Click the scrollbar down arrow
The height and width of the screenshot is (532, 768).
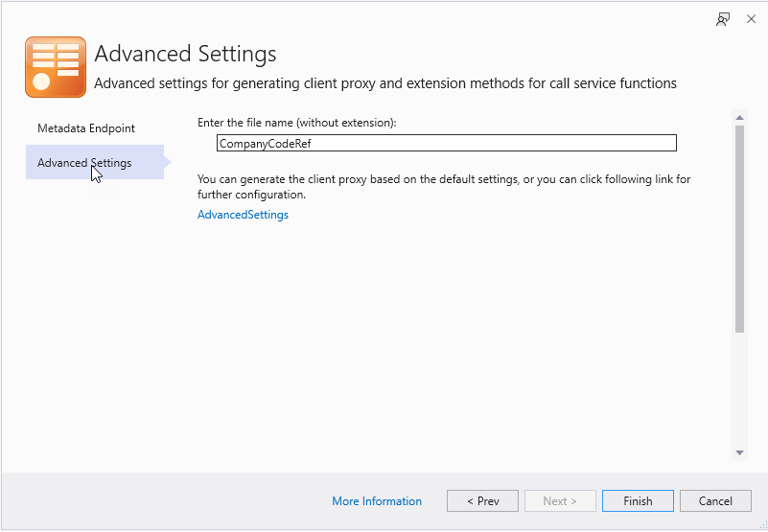739,453
